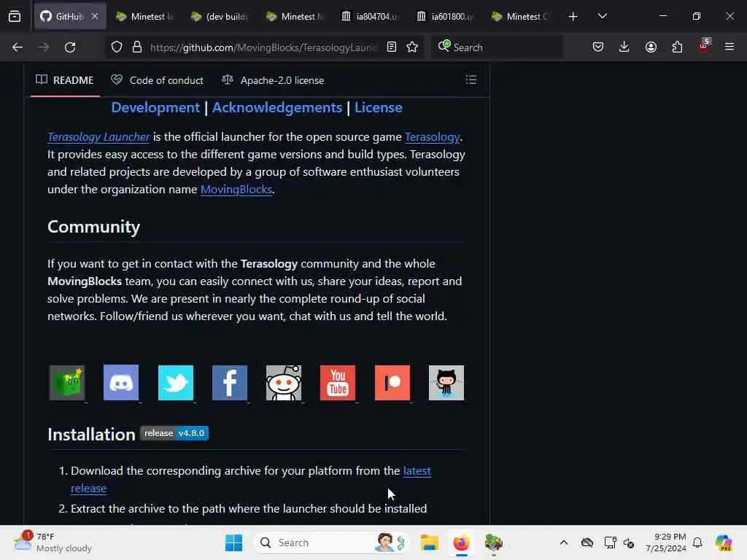Open the Reddit alien icon link
Image resolution: width=747 pixels, height=560 pixels.
pyautogui.click(x=284, y=382)
